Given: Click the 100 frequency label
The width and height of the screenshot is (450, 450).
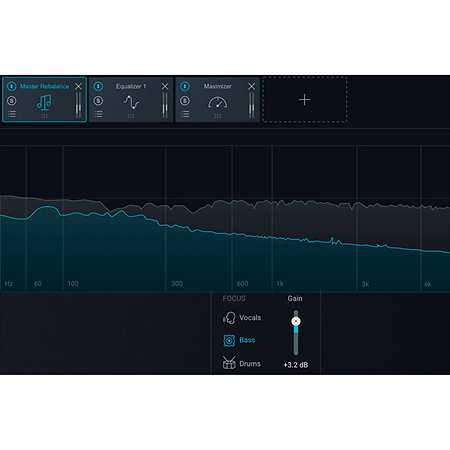Looking at the screenshot, I should click(x=73, y=283).
